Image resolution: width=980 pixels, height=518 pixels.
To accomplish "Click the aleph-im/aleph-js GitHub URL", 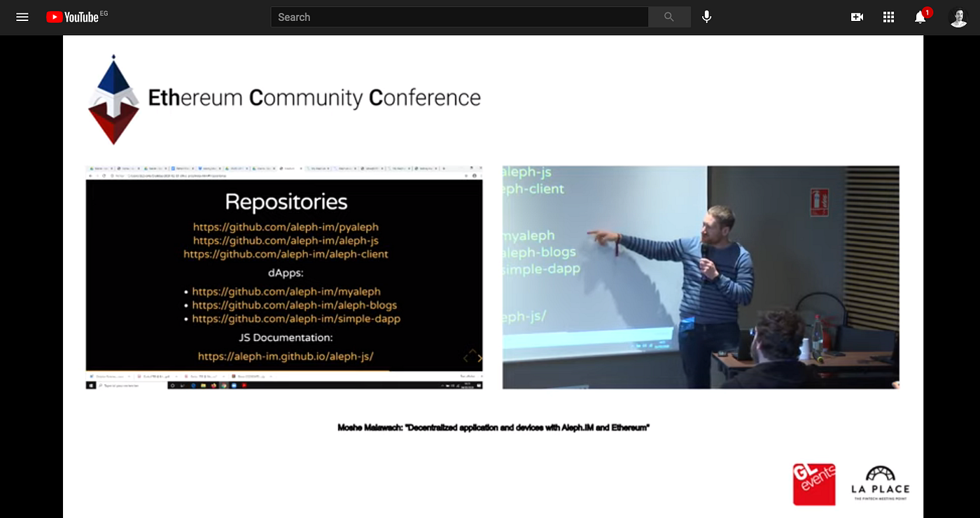I will [x=286, y=240].
